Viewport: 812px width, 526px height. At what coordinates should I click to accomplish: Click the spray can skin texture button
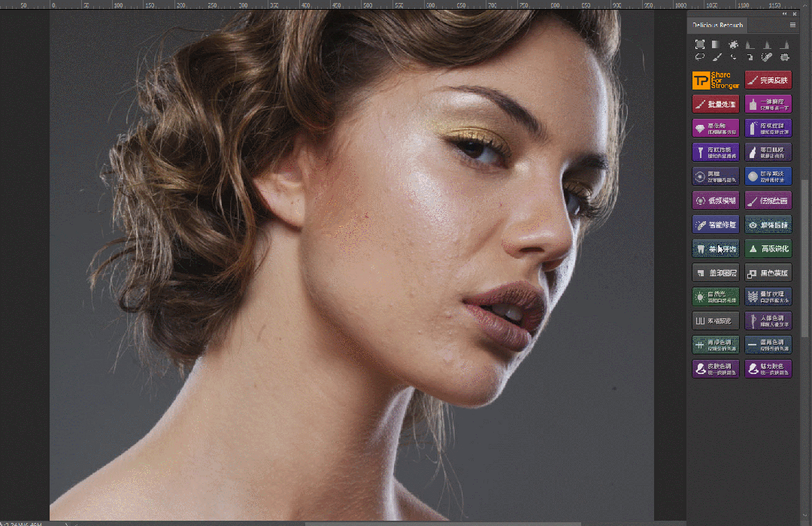coord(768,129)
